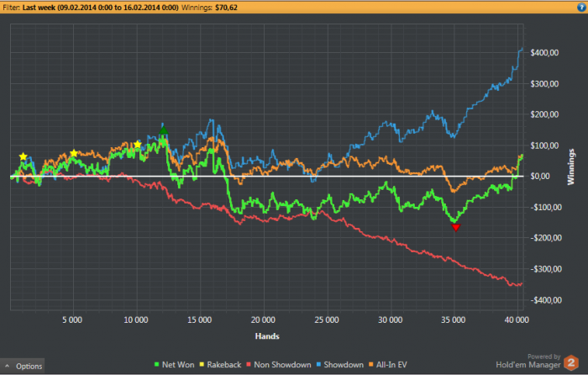Click the 20 000 hands axis label
Image resolution: width=588 pixels, height=375 pixels.
263,320
